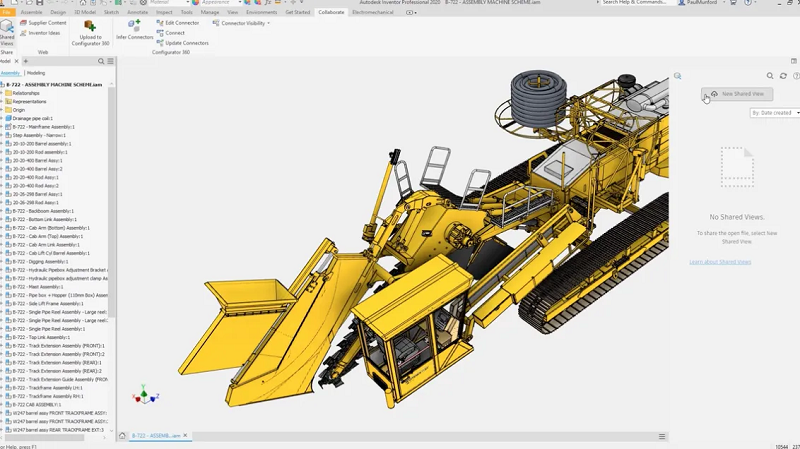
Task: Select Drainage pipe coil:1 in browser
Action: [x=33, y=118]
